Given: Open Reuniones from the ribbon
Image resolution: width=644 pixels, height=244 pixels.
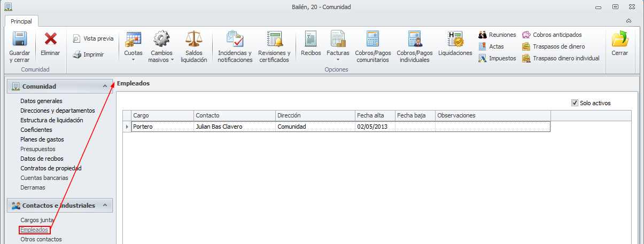Looking at the screenshot, I should [x=497, y=35].
